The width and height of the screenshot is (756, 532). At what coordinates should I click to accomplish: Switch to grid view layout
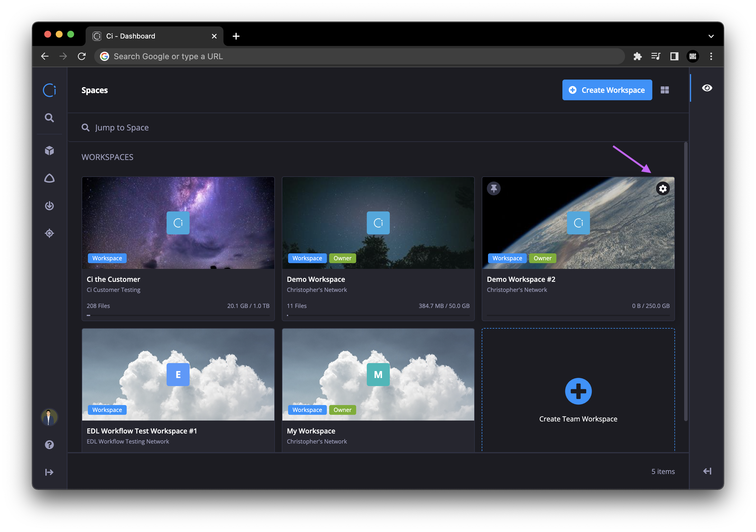pos(664,90)
